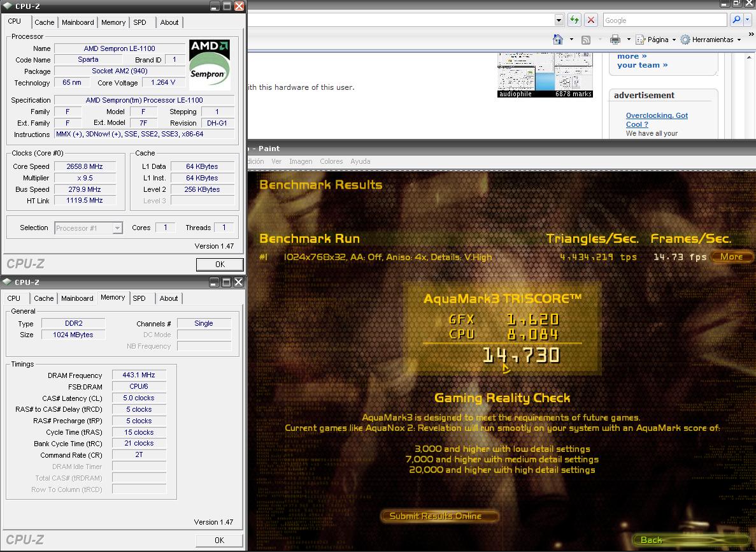Click the printer icon in browser toolbar

coord(615,40)
